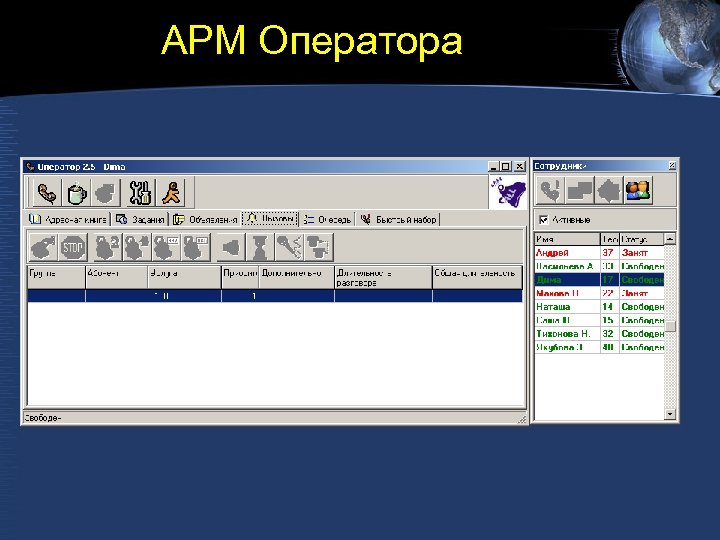Click the Услуга column header
The width and height of the screenshot is (720, 540).
185,277
